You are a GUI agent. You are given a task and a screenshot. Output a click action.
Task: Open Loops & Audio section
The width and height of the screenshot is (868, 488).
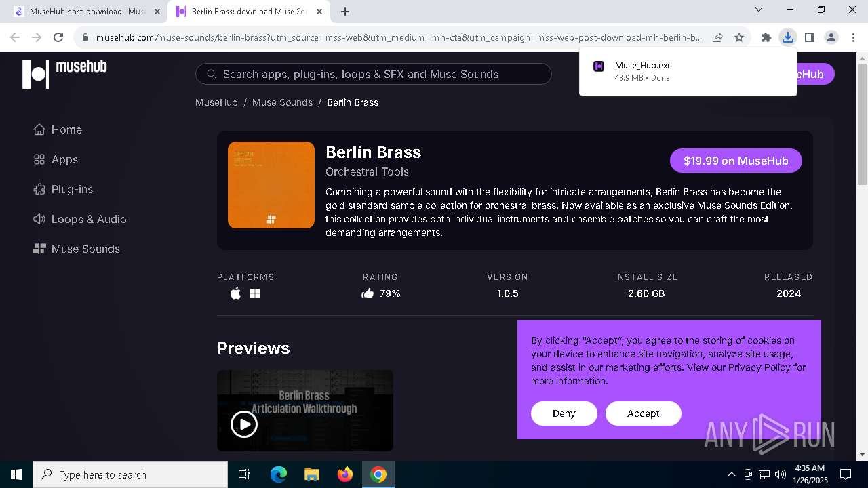coord(79,219)
